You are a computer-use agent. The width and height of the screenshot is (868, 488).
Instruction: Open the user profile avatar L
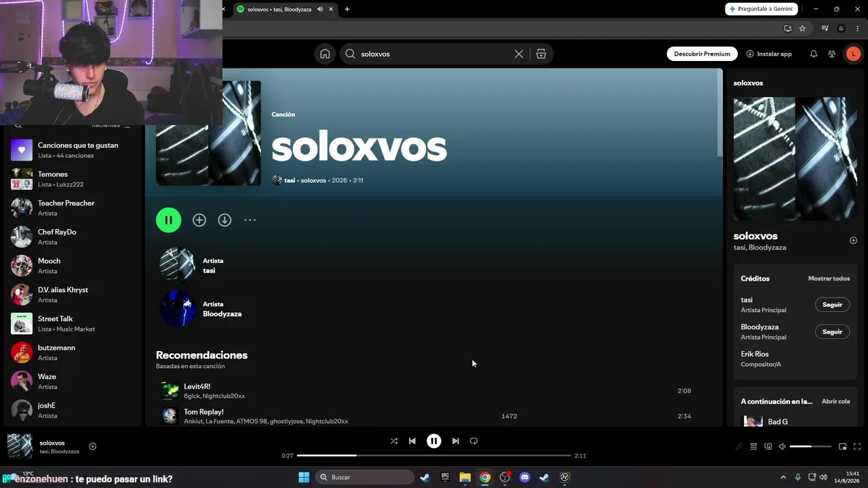[853, 54]
